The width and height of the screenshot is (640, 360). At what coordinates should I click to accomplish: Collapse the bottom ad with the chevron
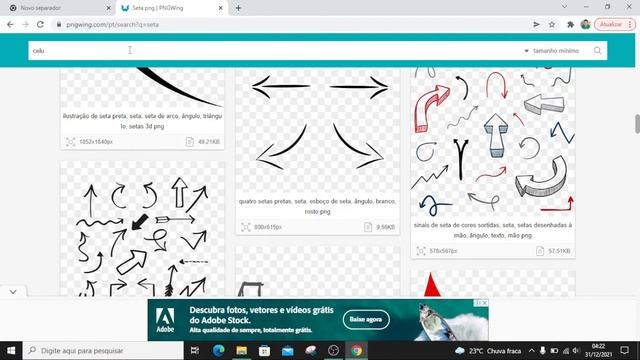(x=13, y=292)
